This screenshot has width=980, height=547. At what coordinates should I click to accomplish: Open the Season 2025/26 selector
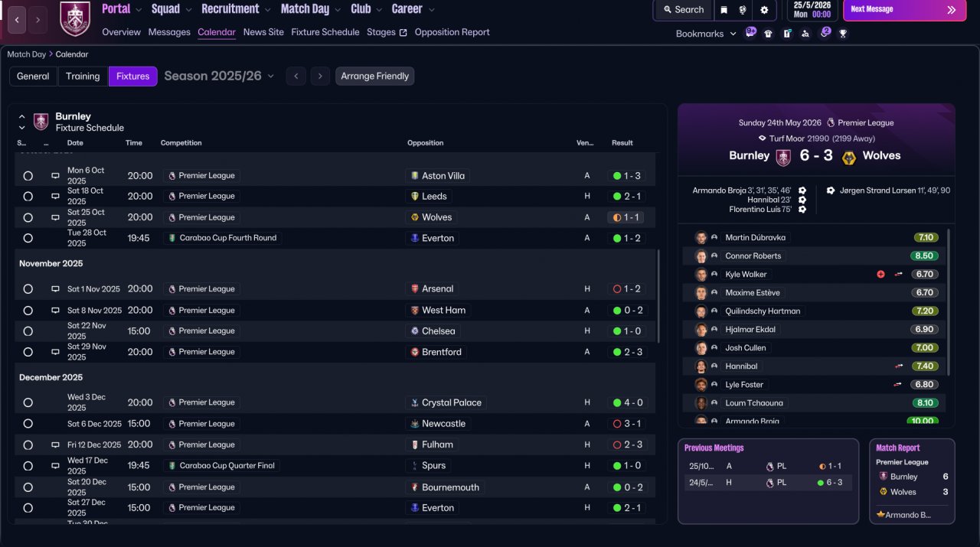tap(219, 76)
